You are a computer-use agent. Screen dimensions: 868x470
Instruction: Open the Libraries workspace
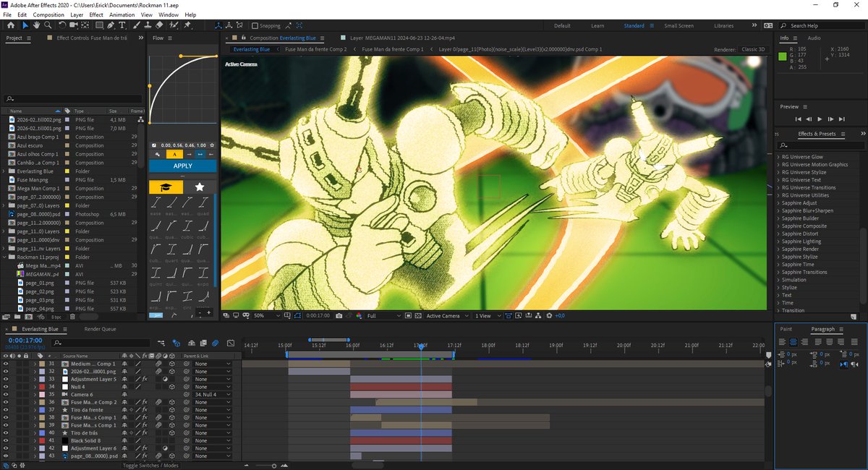(x=723, y=25)
